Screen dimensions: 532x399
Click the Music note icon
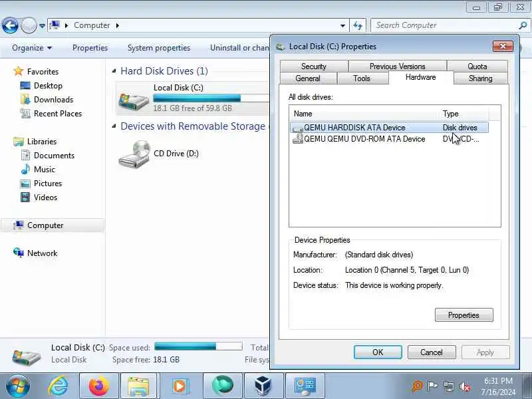[x=25, y=169]
